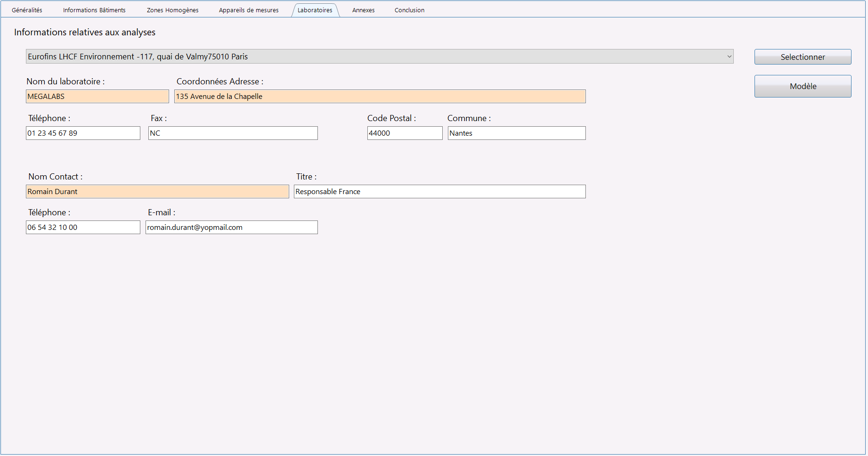This screenshot has width=868, height=456.
Task: Click the Fax input field
Action: pos(233,133)
